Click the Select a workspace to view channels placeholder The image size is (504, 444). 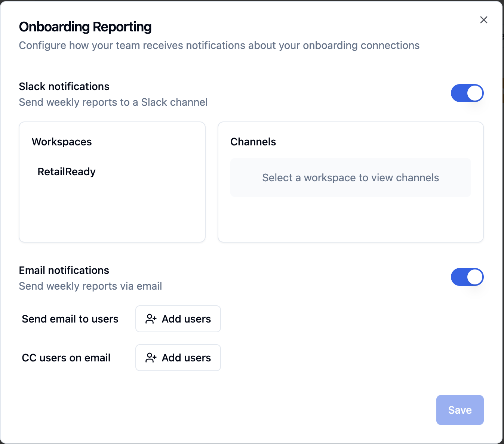(x=350, y=178)
